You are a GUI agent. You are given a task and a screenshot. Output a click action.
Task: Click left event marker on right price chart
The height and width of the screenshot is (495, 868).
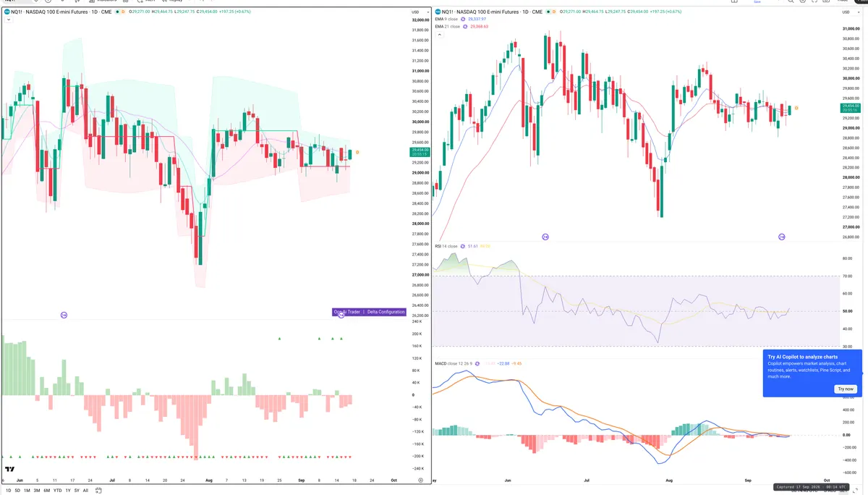(x=545, y=237)
